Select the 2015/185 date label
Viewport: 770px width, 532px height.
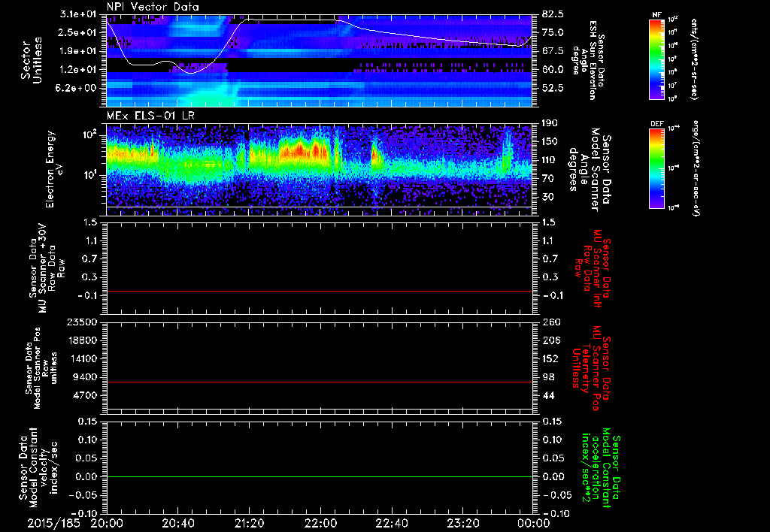tap(52, 522)
